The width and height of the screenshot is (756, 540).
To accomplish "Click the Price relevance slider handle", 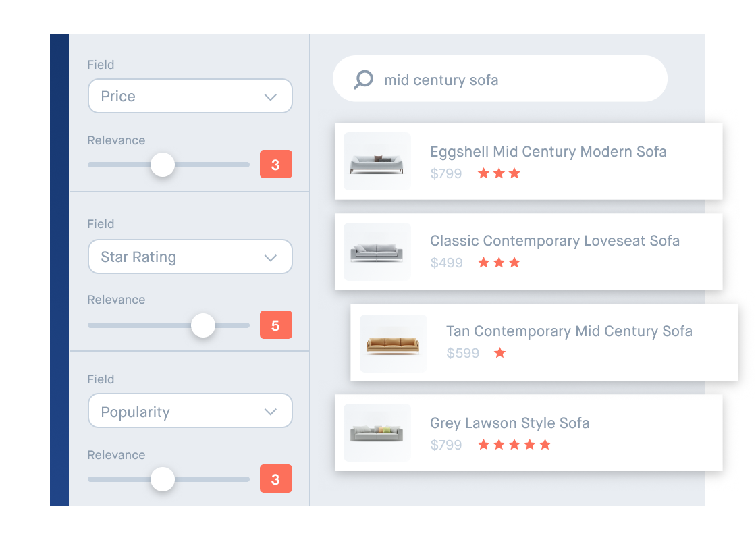I will (162, 165).
